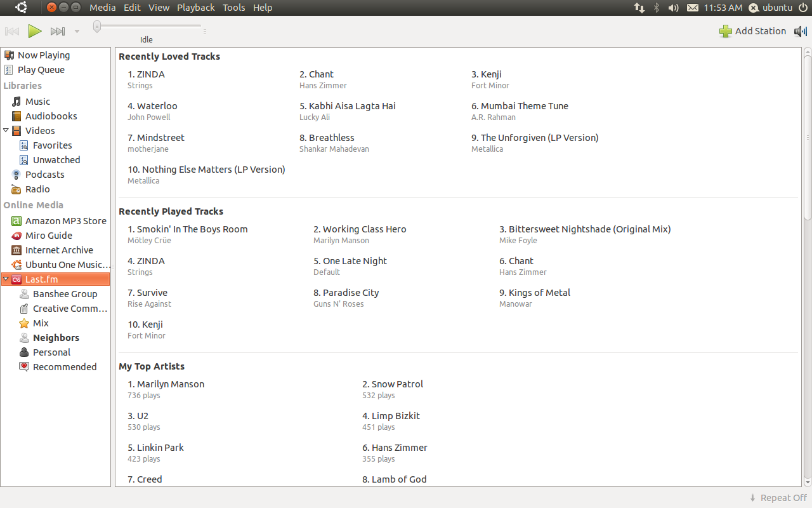Select the Unwatched smart playlist icon
The image size is (812, 508).
click(24, 160)
